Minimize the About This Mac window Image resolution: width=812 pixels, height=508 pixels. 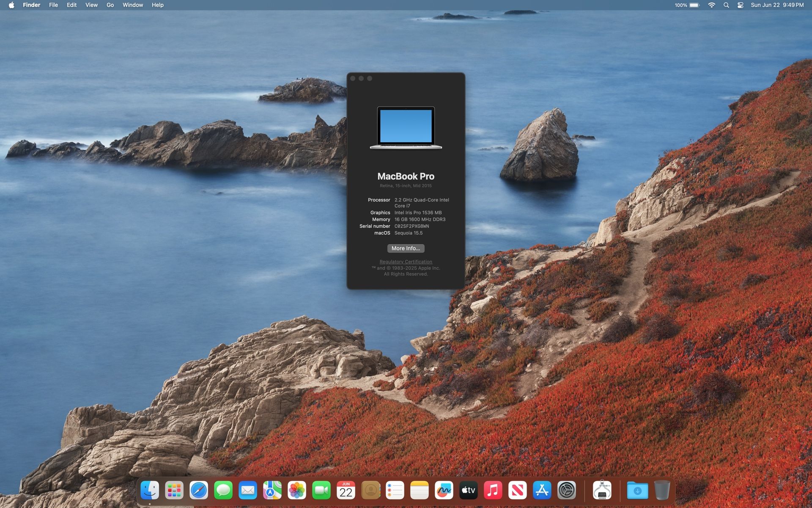(x=361, y=78)
